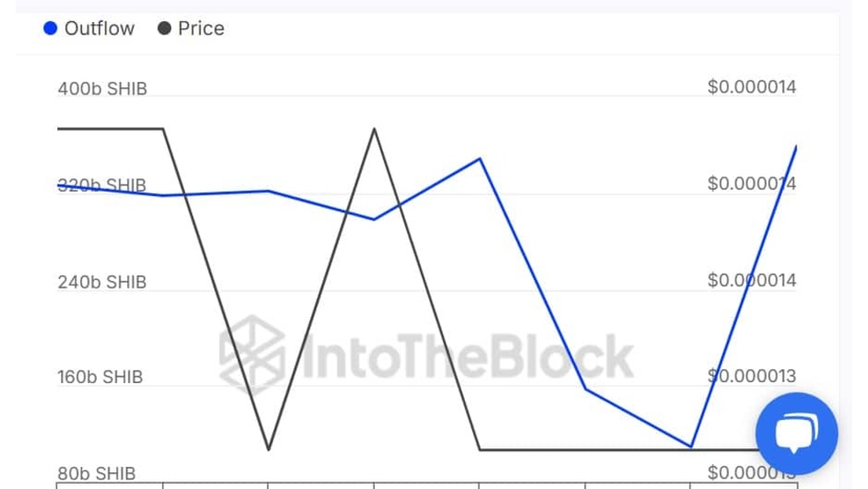The height and width of the screenshot is (489, 868).
Task: Select the 160b SHIB axis label
Action: click(102, 378)
